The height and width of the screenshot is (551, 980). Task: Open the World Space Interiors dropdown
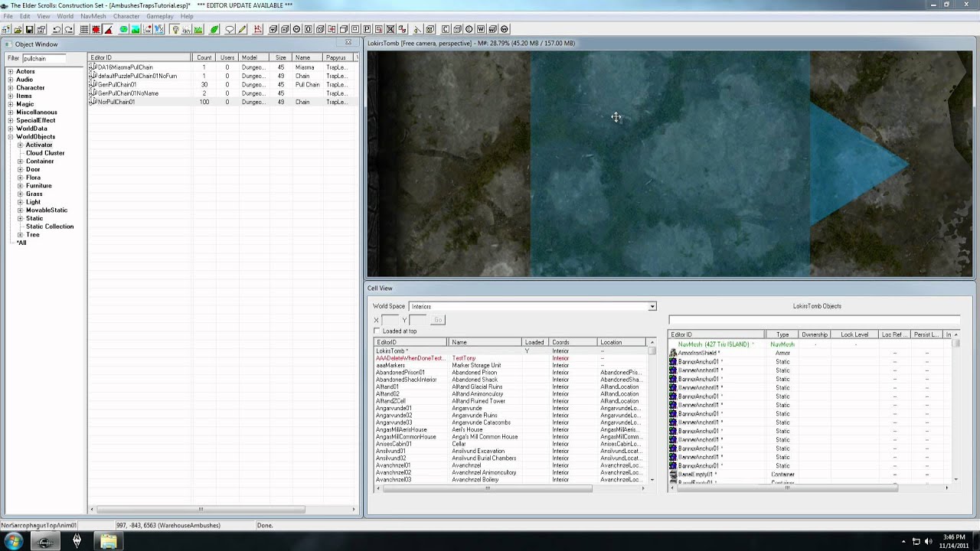pos(652,306)
